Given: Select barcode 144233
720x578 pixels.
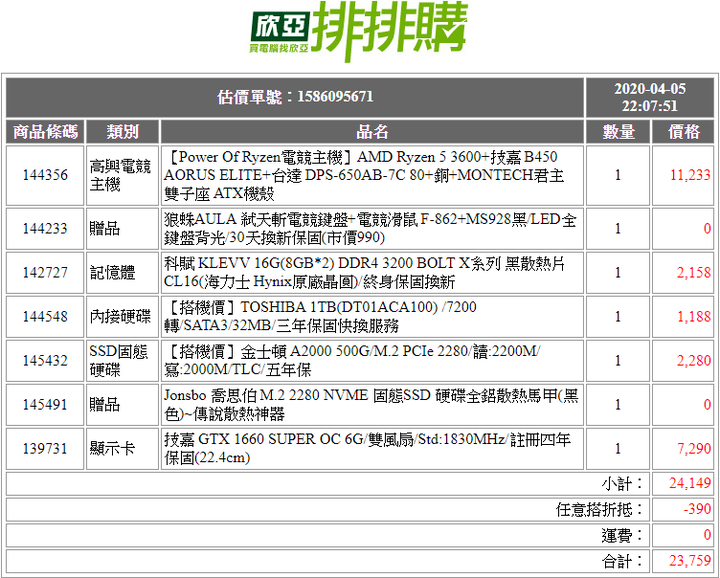Looking at the screenshot, I should point(45,228).
